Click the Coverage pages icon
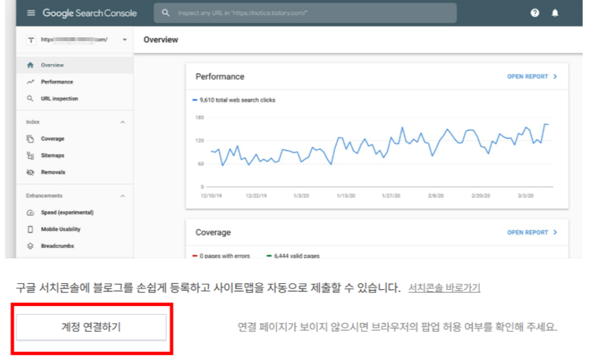592x364 pixels. coord(31,139)
